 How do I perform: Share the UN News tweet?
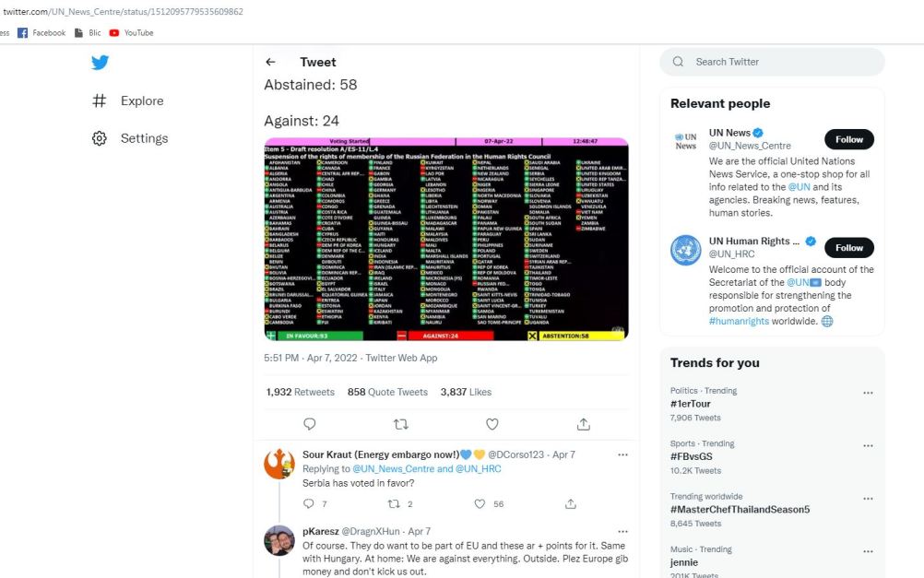(584, 424)
